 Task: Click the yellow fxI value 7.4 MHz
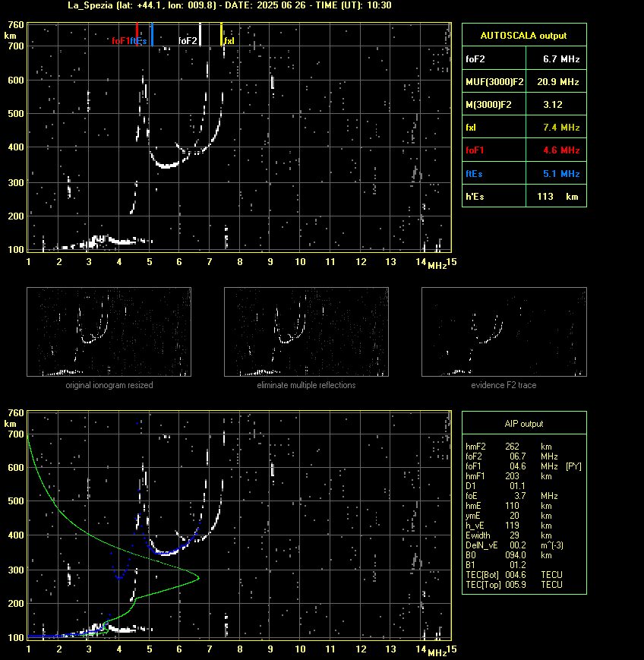pos(561,128)
